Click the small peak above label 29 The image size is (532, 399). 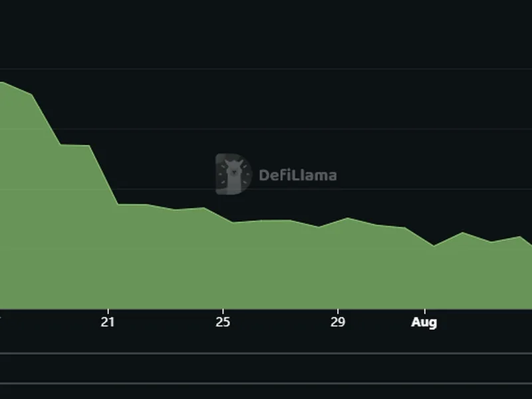[346, 218]
